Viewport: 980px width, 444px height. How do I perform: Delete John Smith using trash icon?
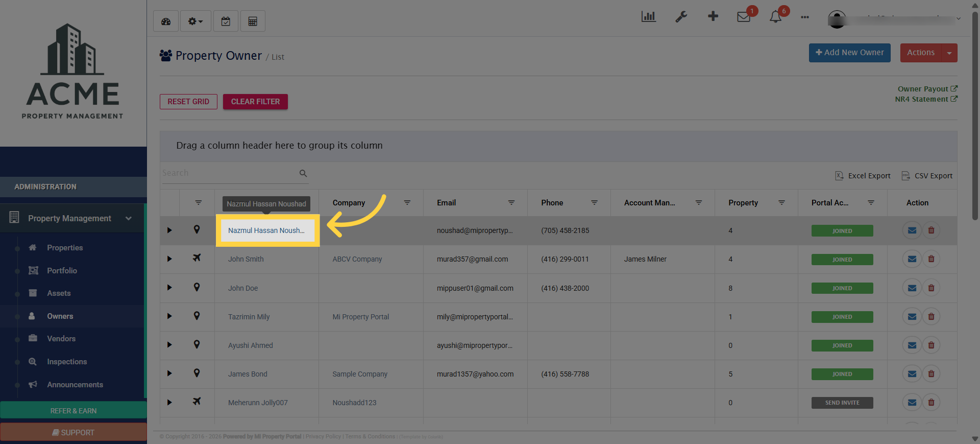coord(931,259)
